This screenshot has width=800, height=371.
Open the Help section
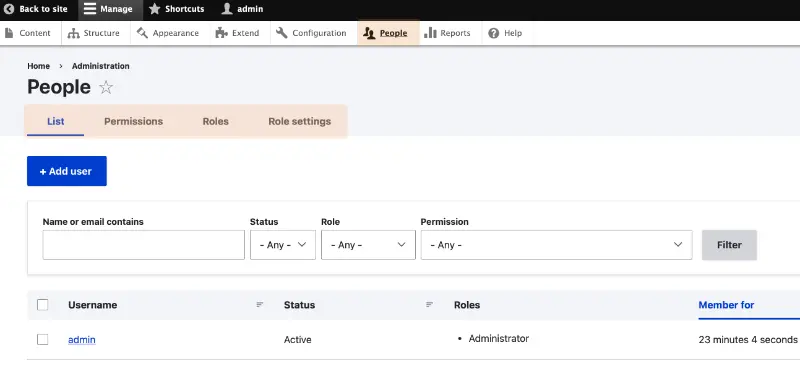tap(505, 33)
